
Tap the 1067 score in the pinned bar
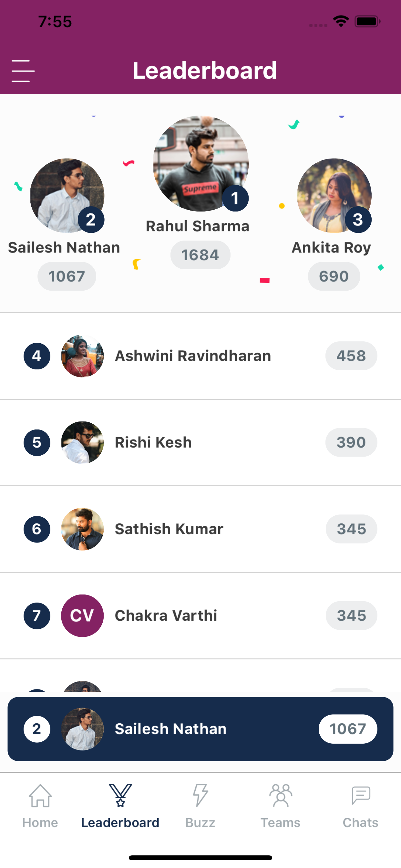tap(348, 729)
